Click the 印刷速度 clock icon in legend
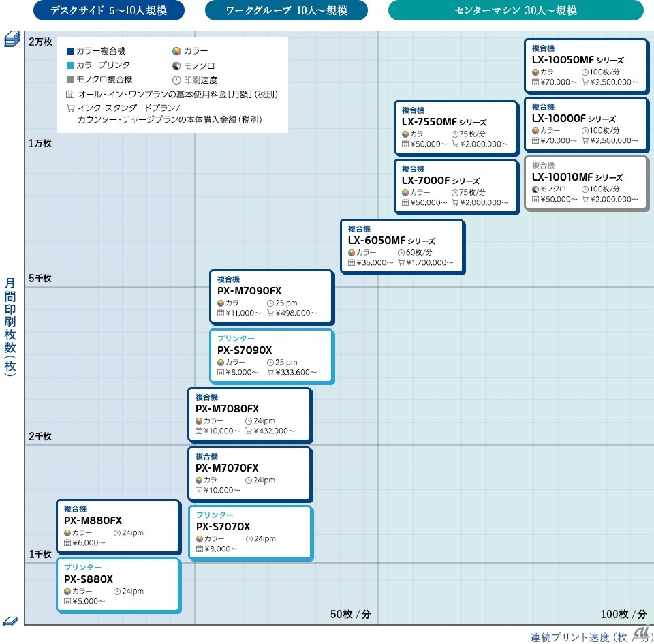 pyautogui.click(x=176, y=80)
